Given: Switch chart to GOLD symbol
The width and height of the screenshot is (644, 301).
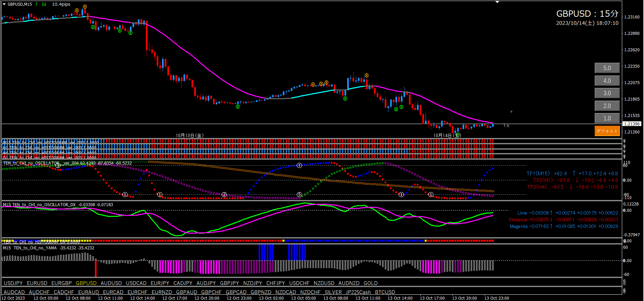Looking at the screenshot, I should (x=371, y=283).
